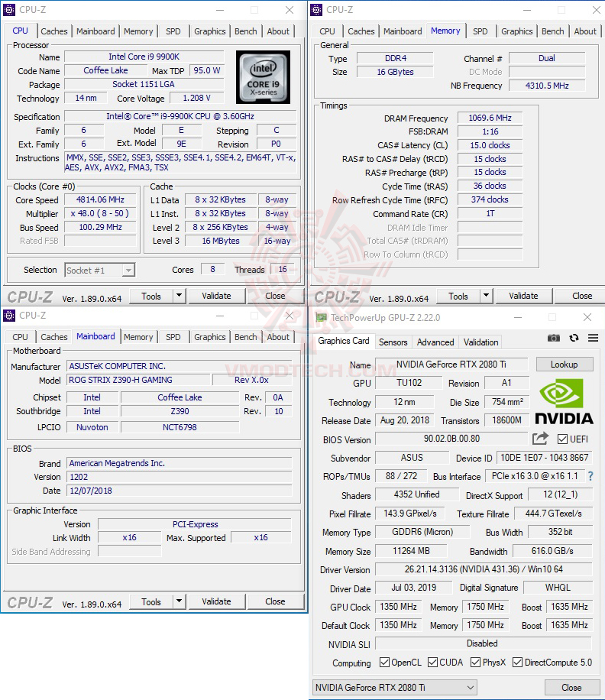Click the BIOS Date value 12/07/2018

tap(180, 491)
